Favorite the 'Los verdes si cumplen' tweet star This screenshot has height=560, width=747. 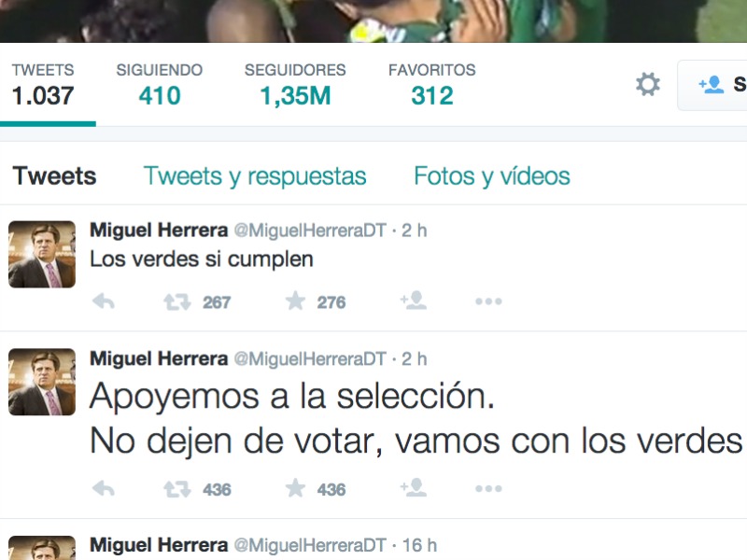[x=295, y=301]
